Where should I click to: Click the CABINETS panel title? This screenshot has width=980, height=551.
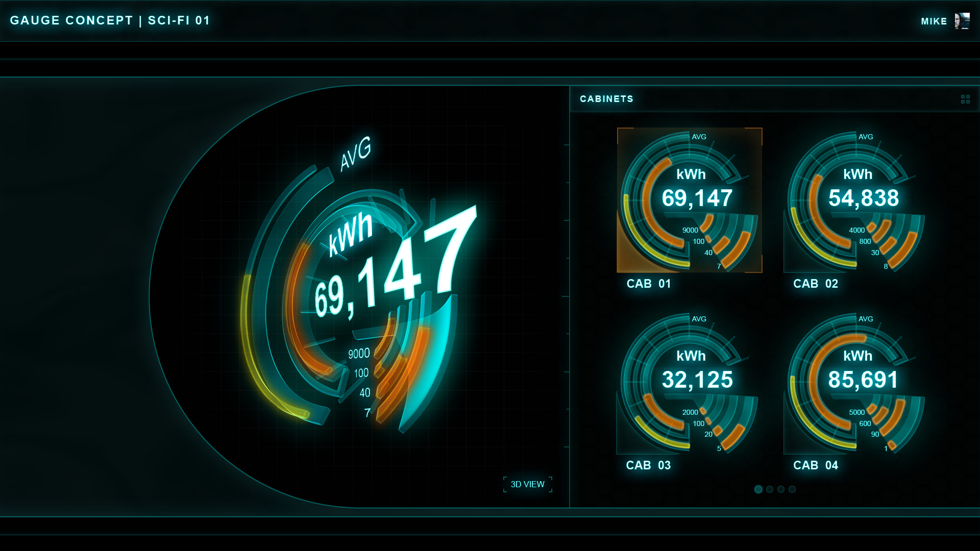tap(606, 99)
